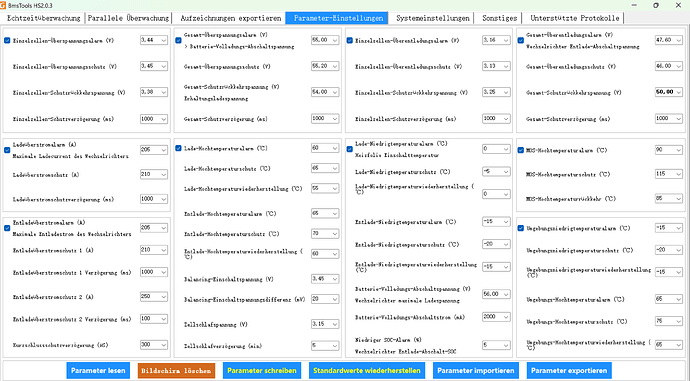Minimize the BmsTools window
The width and height of the screenshot is (690, 381).
tap(634, 5)
